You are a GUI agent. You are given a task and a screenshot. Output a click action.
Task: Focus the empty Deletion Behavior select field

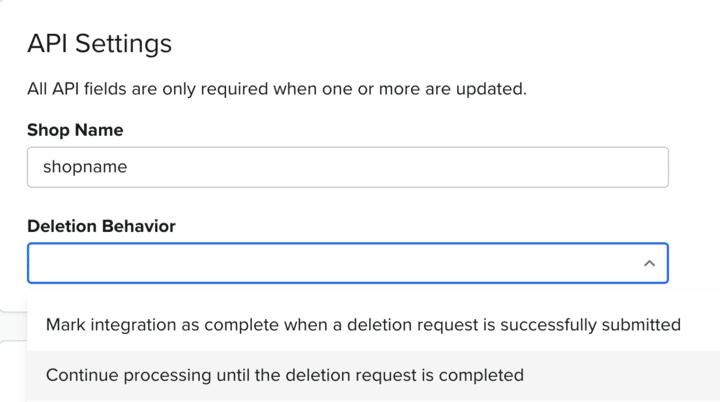330,263
